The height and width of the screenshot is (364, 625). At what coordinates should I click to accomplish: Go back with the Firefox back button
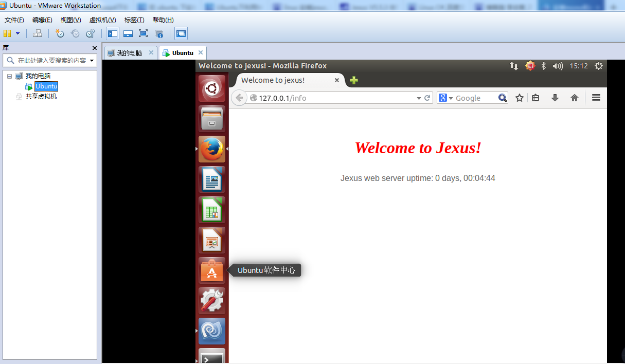[x=239, y=98]
